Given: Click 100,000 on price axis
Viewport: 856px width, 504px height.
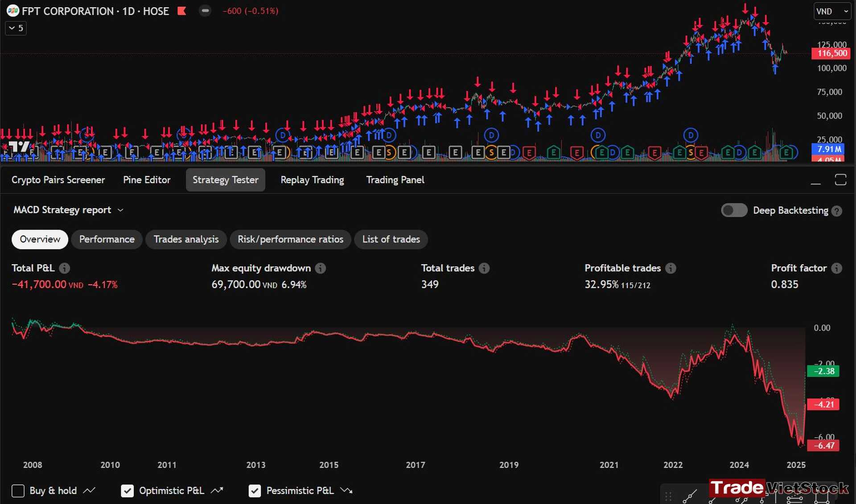Looking at the screenshot, I should 831,68.
